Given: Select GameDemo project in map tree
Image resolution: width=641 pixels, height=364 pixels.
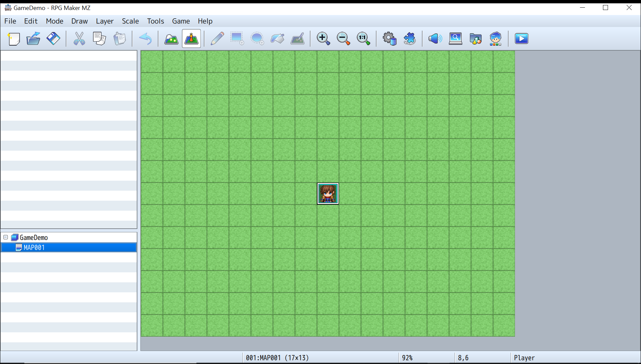Looking at the screenshot, I should pos(34,238).
